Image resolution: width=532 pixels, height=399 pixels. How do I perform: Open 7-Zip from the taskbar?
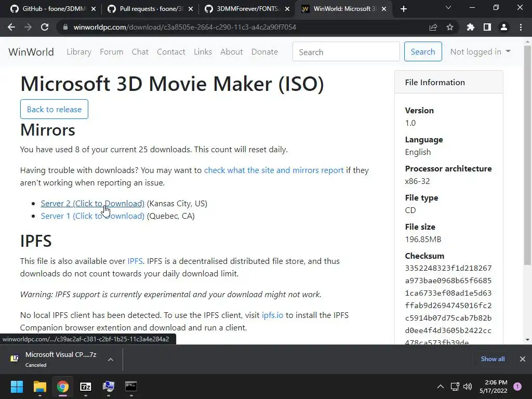[x=86, y=387]
